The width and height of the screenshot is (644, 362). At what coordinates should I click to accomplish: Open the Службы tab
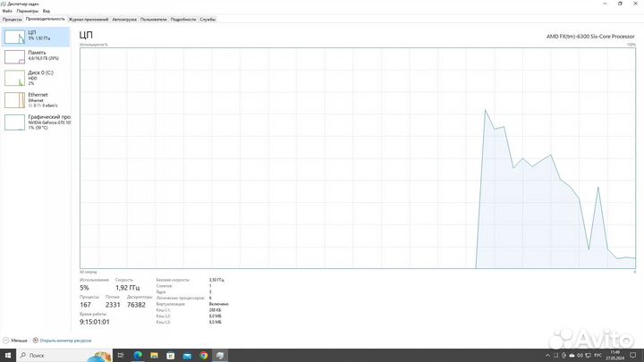click(x=208, y=18)
